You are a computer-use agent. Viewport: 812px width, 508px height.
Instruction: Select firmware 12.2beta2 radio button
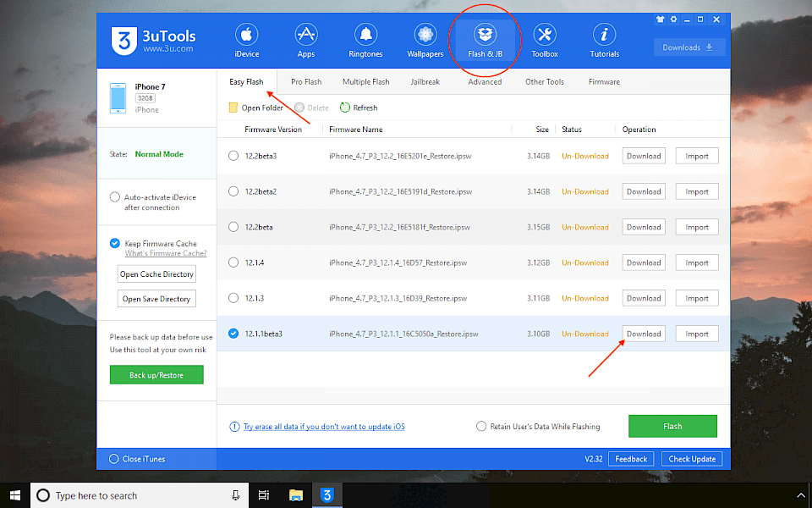[233, 191]
